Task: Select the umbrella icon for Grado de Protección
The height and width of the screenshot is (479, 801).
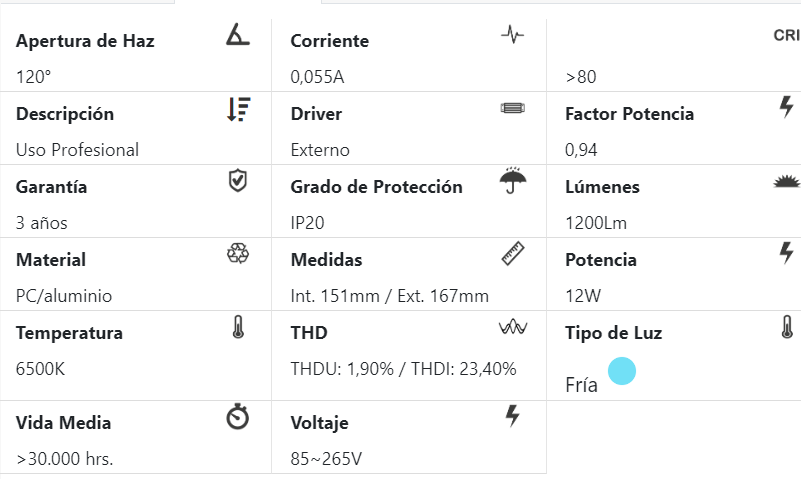Action: point(512,181)
